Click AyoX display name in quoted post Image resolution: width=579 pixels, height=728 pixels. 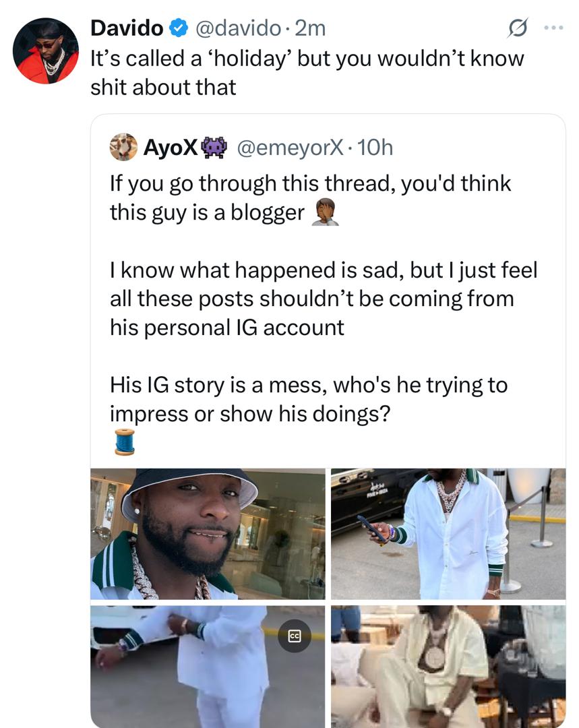pyautogui.click(x=171, y=147)
